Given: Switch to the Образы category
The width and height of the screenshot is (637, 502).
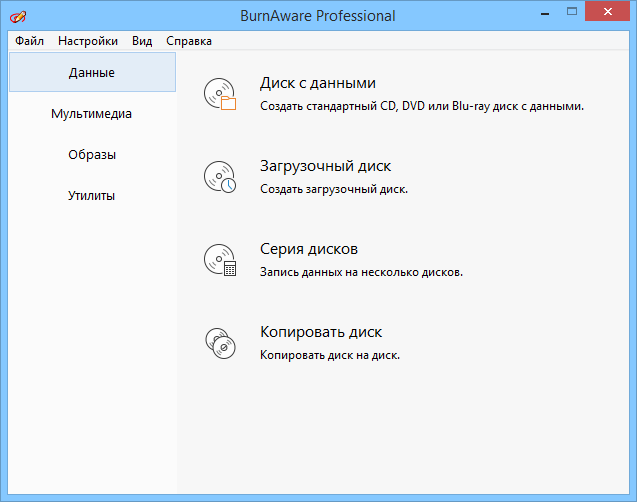Looking at the screenshot, I should [x=91, y=155].
